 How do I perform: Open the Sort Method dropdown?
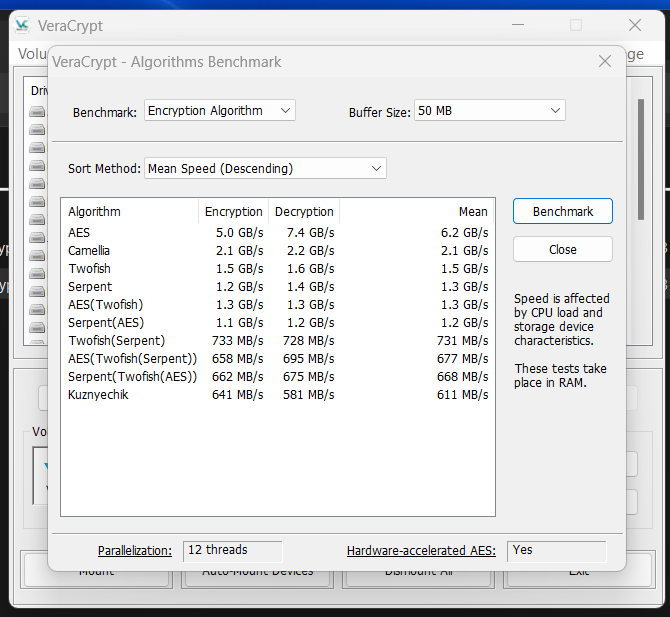click(x=265, y=168)
